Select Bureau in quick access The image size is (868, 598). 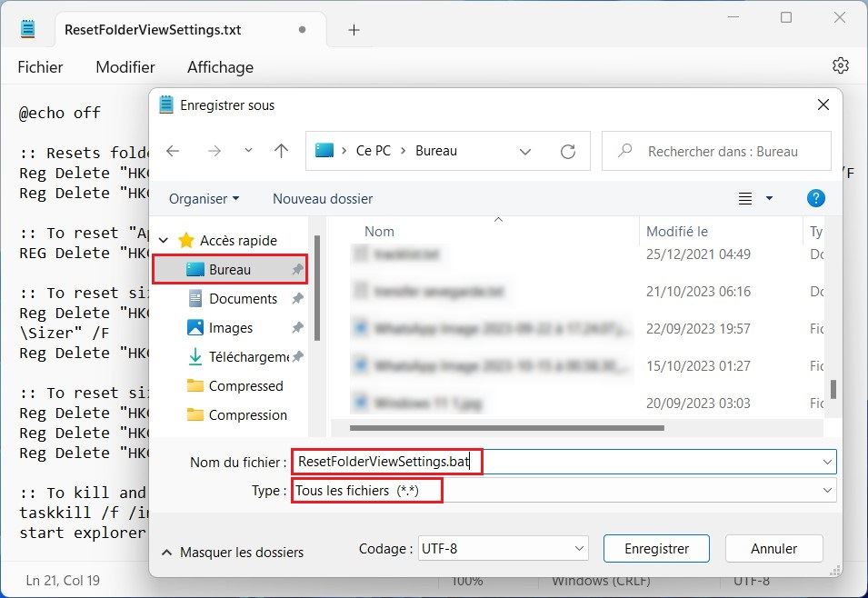click(x=229, y=270)
